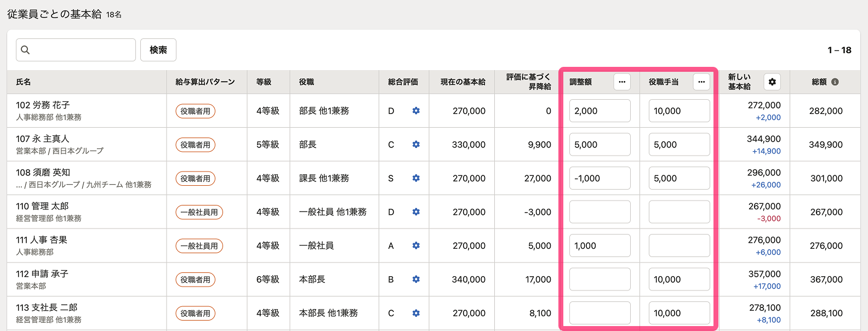Click empty 調整額 field for 管理 太郎
868x331 pixels.
pyautogui.click(x=599, y=212)
